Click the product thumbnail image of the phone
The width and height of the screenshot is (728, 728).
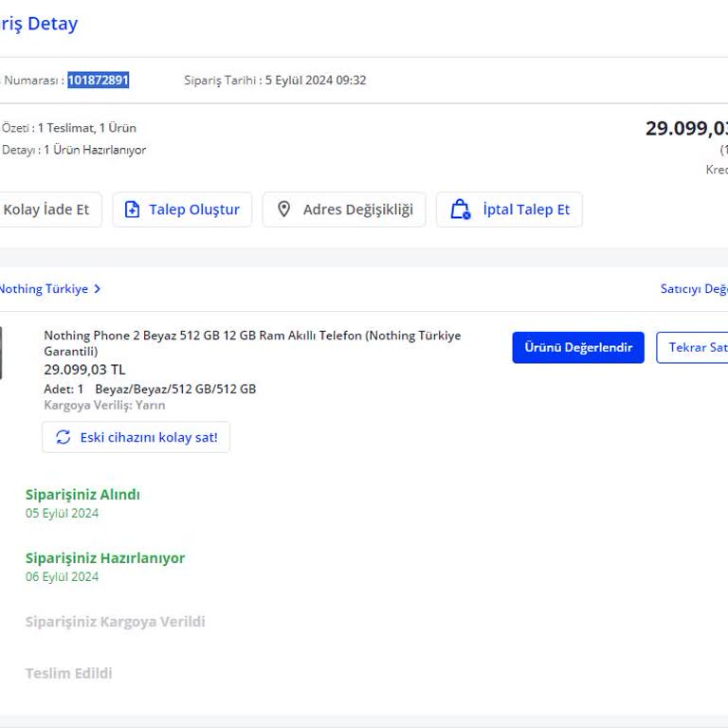[1, 353]
